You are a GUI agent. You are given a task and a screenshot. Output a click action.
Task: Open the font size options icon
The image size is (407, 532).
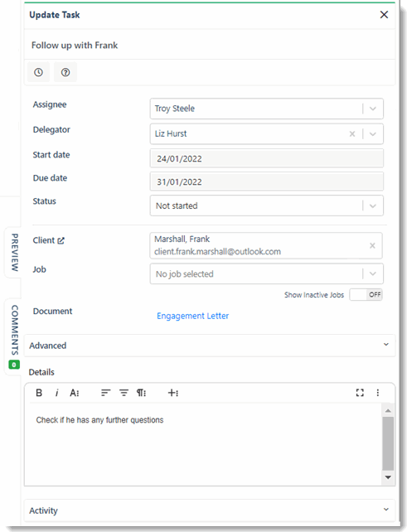tap(75, 393)
